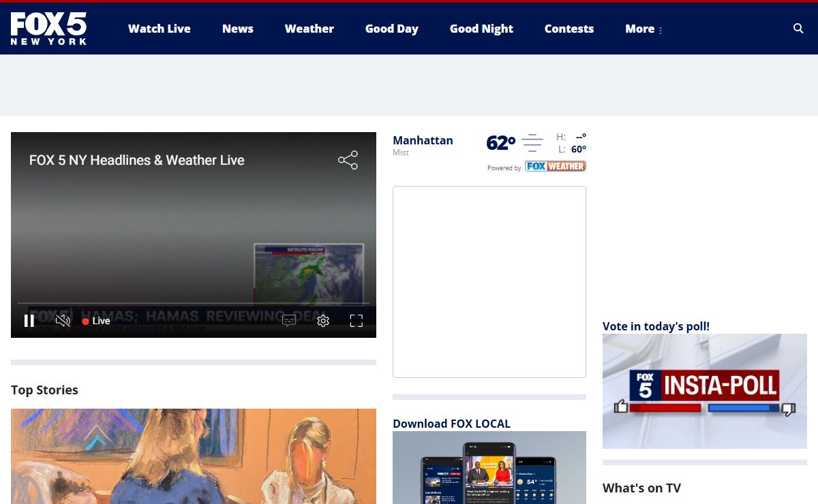This screenshot has width=818, height=504.
Task: Pause the live video
Action: click(29, 321)
